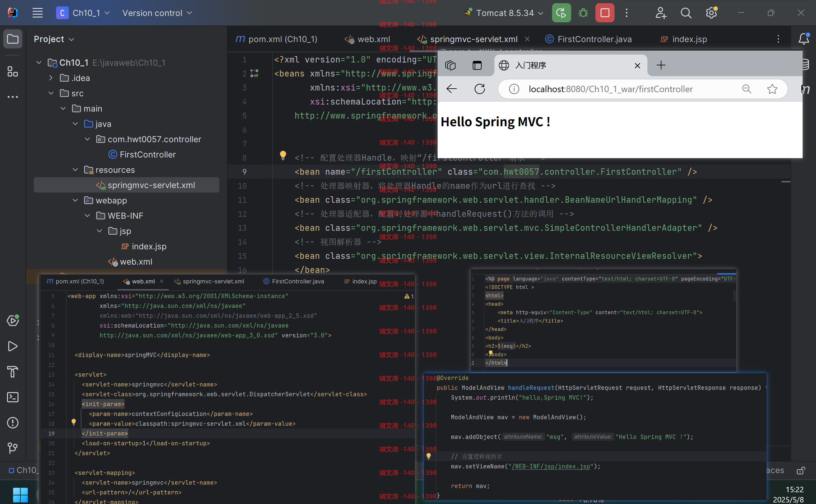Click site information icon in address bar
Image resolution: width=816 pixels, height=504 pixels.
tap(514, 89)
